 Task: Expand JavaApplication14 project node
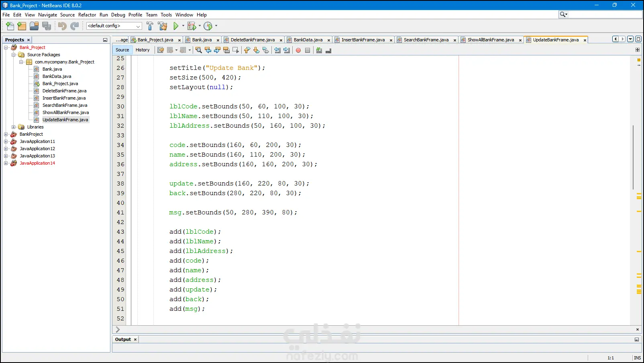[x=6, y=163]
